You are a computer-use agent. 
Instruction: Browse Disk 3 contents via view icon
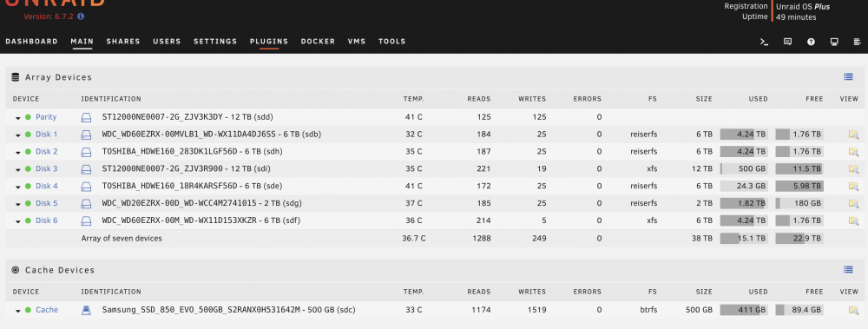coord(853,169)
